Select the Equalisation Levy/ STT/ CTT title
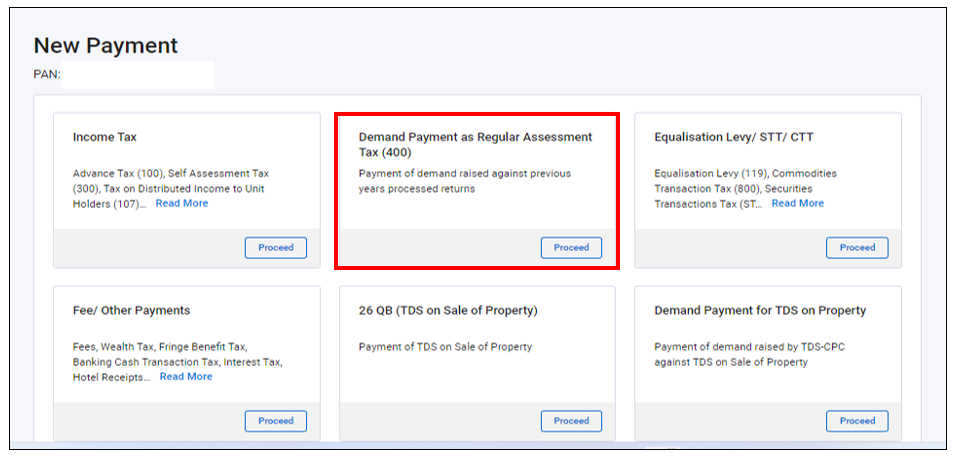Viewport: 956px width, 460px height. click(x=734, y=137)
